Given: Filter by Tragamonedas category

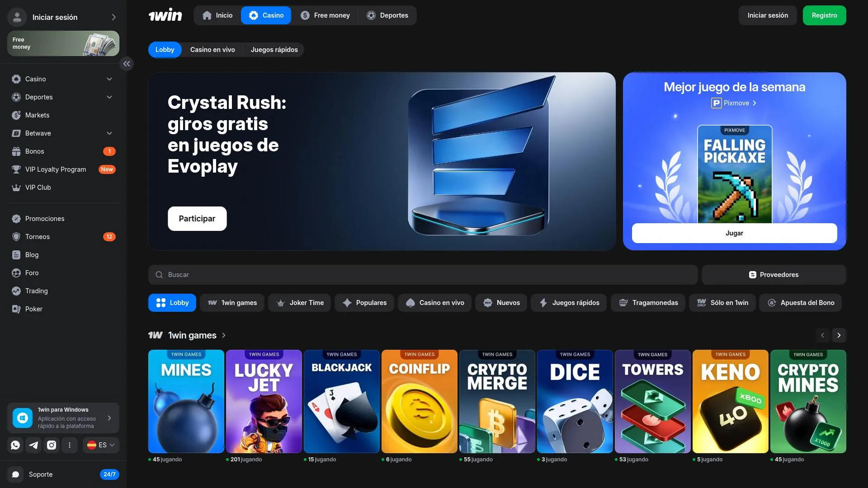Looking at the screenshot, I should click(x=648, y=303).
